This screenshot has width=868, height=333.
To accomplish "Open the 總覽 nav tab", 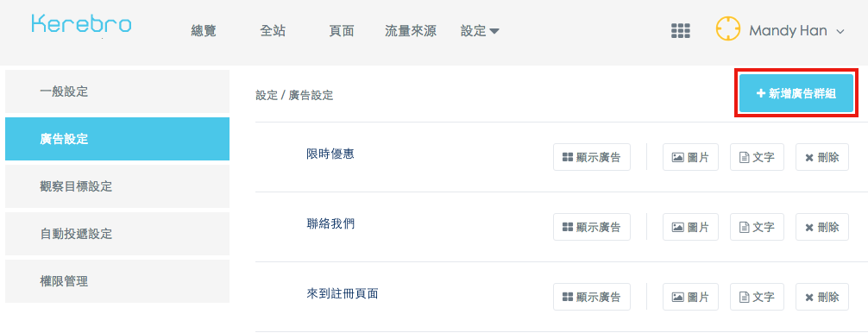I will tap(204, 32).
